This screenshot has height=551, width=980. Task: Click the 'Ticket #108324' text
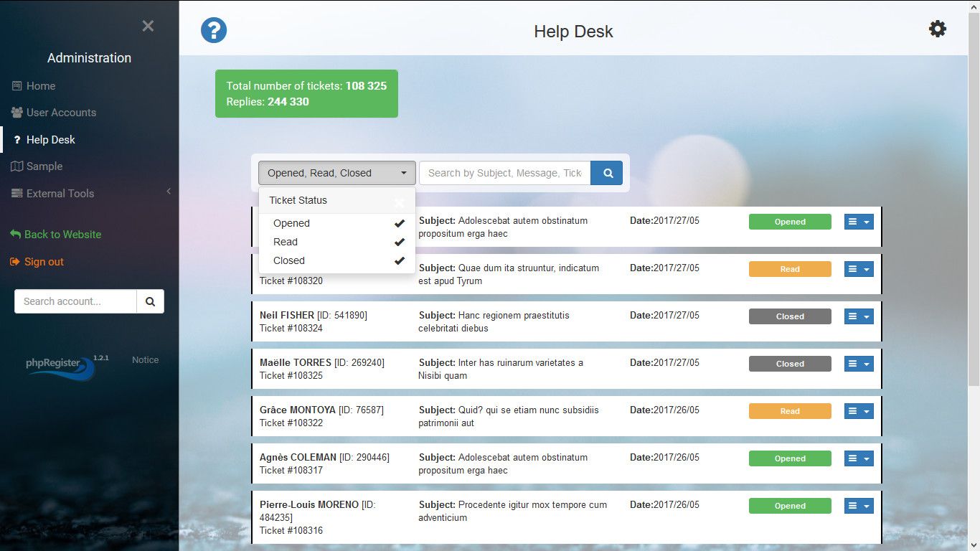click(291, 328)
